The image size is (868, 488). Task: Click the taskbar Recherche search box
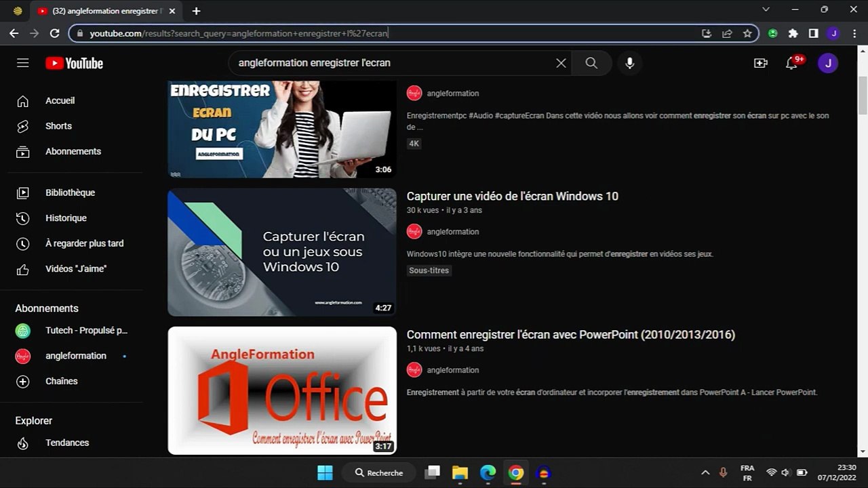tap(379, 472)
